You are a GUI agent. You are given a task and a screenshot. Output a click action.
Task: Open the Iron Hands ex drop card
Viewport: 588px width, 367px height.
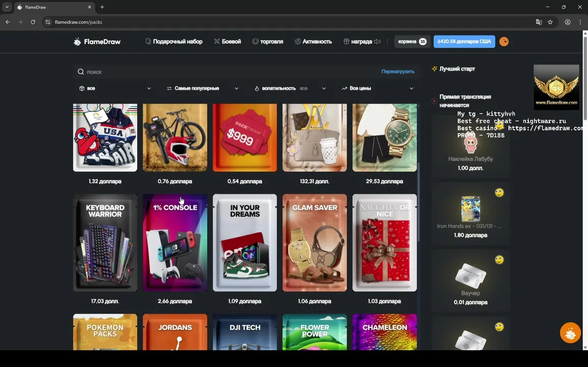471,214
